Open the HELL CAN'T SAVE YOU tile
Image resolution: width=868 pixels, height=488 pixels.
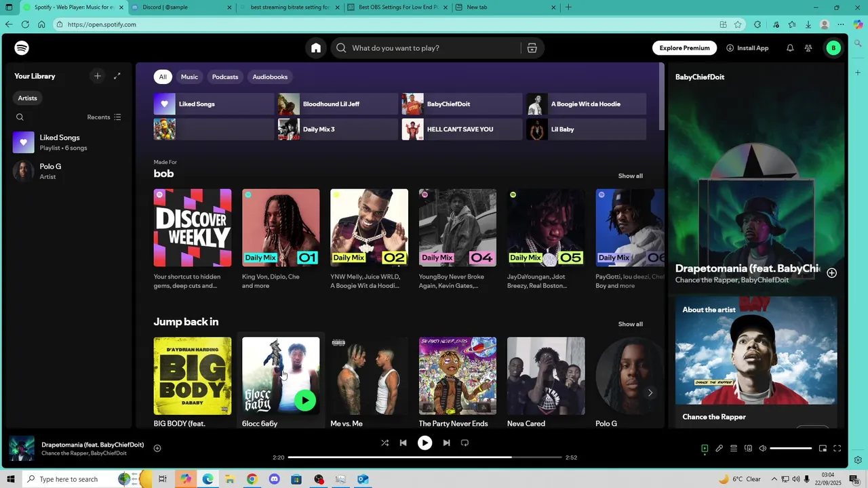[x=462, y=129]
